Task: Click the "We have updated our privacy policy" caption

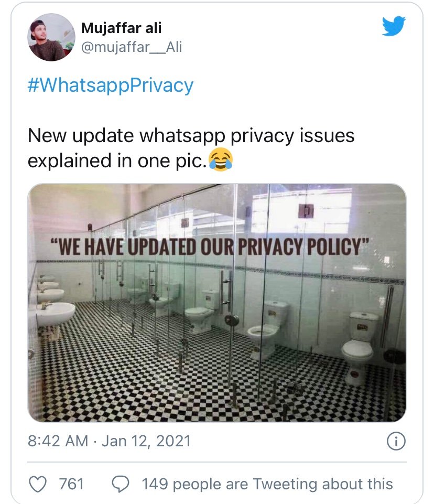Action: coord(209,246)
